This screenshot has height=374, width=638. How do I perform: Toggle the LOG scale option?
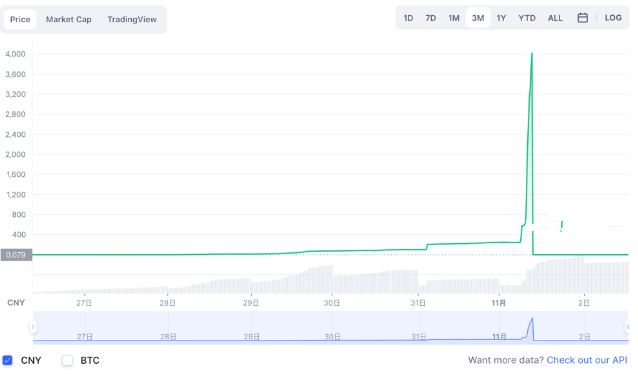[x=613, y=18]
